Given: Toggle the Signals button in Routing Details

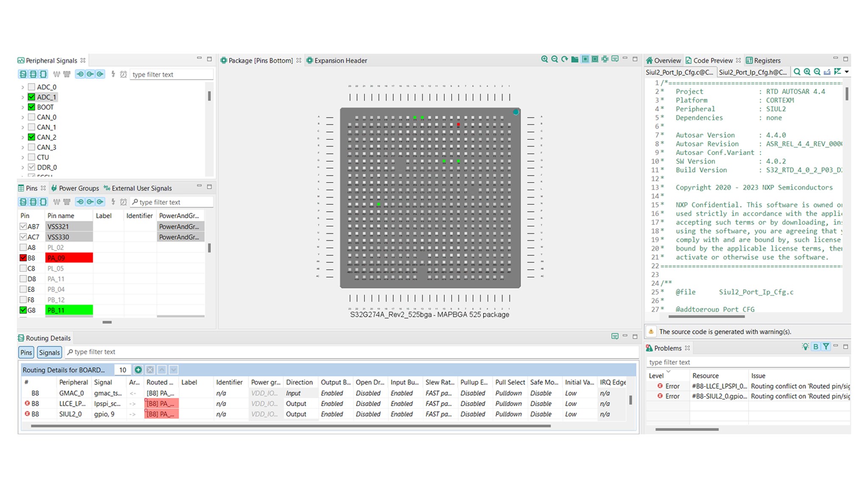Looking at the screenshot, I should pos(50,352).
